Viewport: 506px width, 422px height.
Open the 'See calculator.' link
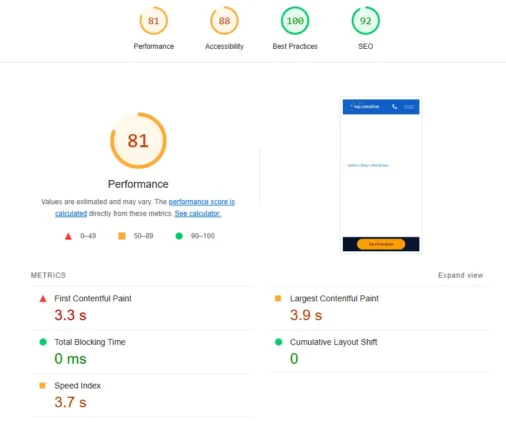tap(198, 213)
